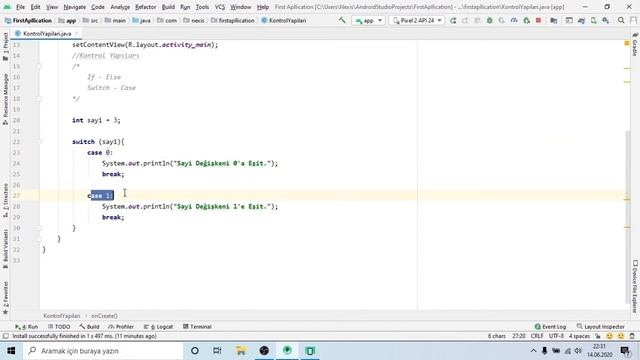Open the Tools menu
Viewport: 640px width, 360px height.
tap(202, 7)
